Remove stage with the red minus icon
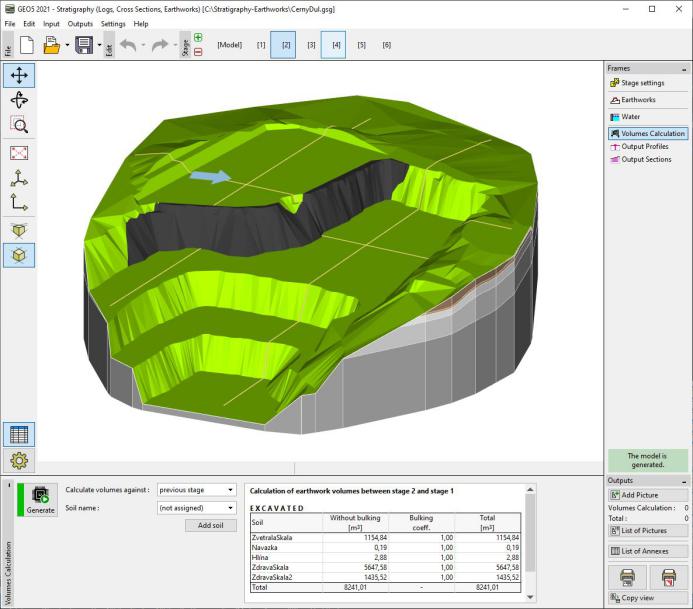Screen dimensions: 693x609 198,52
